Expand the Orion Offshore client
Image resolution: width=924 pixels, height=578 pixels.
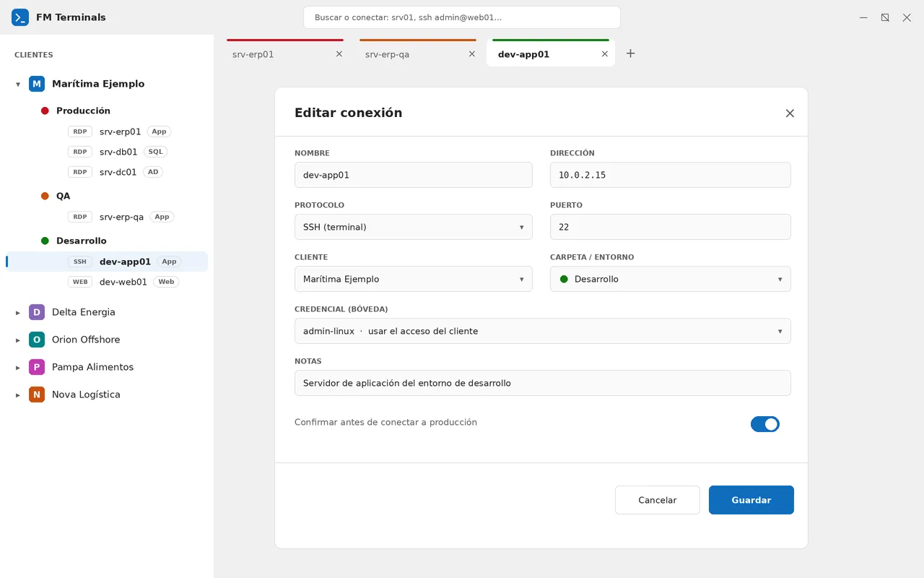tap(18, 340)
